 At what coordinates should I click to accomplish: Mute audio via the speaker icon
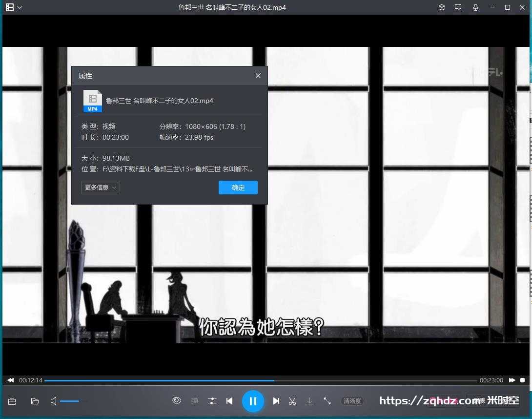point(53,401)
